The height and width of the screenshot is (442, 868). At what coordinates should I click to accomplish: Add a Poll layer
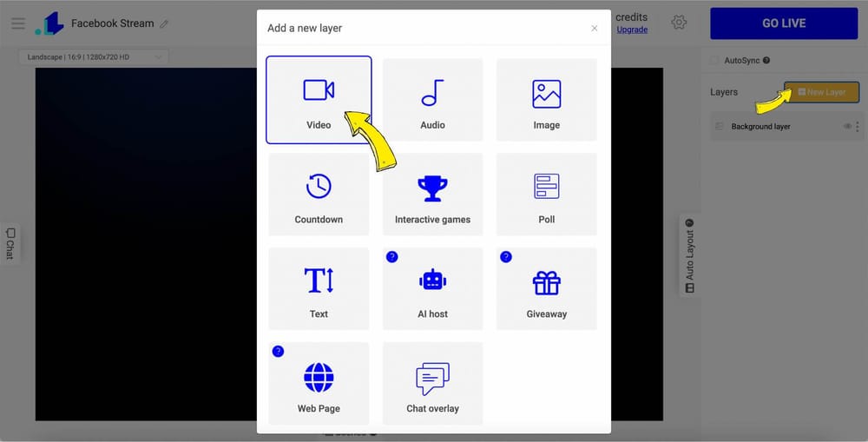546,195
